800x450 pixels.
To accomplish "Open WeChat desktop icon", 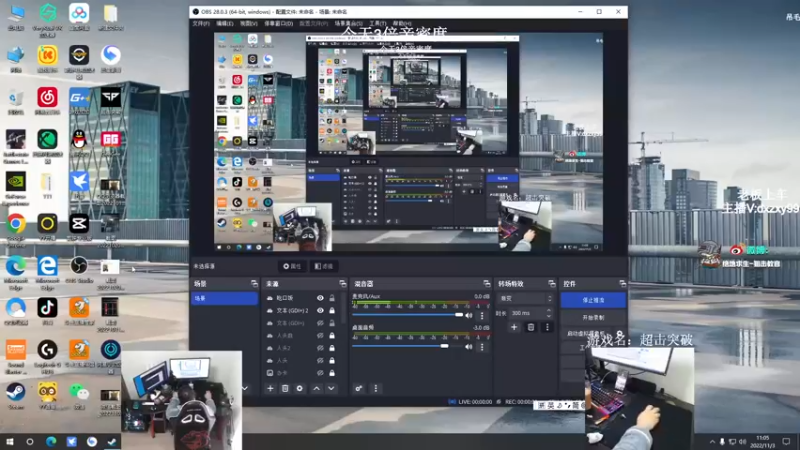I will (79, 392).
